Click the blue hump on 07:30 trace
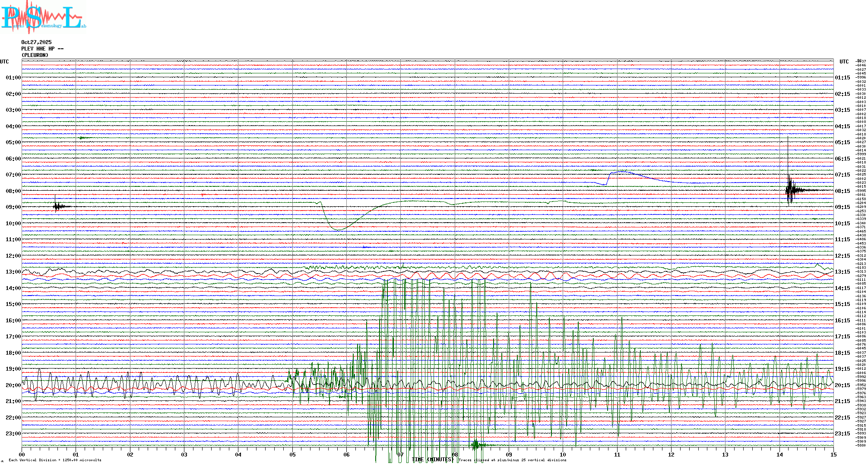Image resolution: width=868 pixels, height=466 pixels. point(622,172)
